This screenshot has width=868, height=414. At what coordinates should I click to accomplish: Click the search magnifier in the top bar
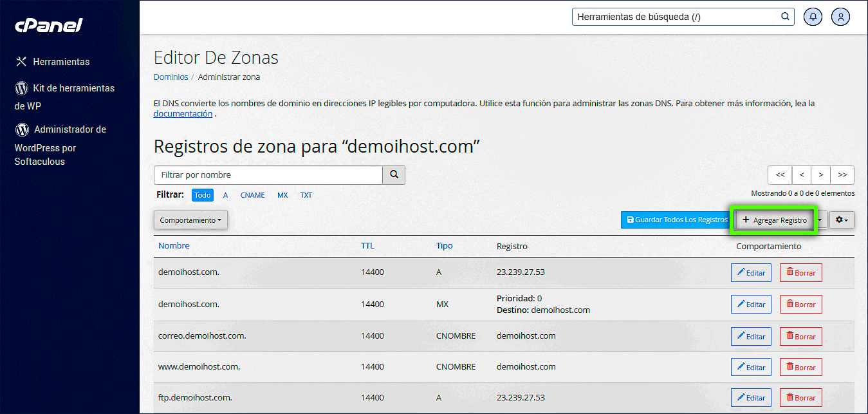[x=784, y=17]
